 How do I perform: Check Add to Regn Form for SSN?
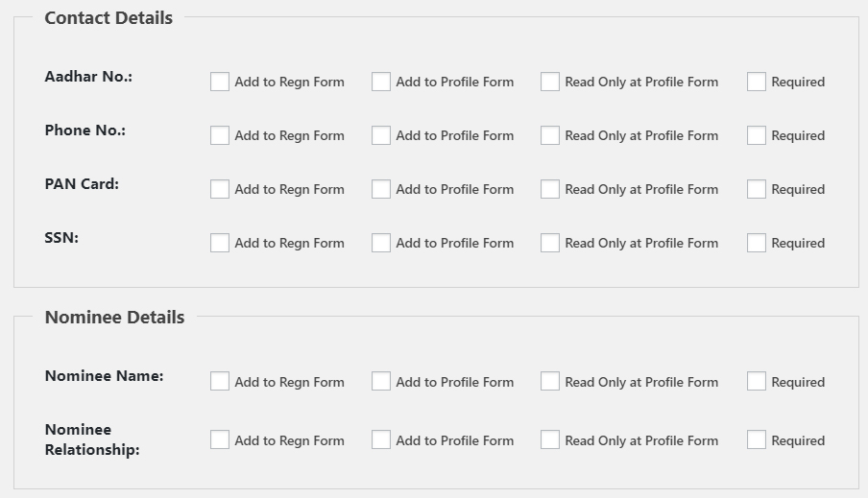point(220,243)
